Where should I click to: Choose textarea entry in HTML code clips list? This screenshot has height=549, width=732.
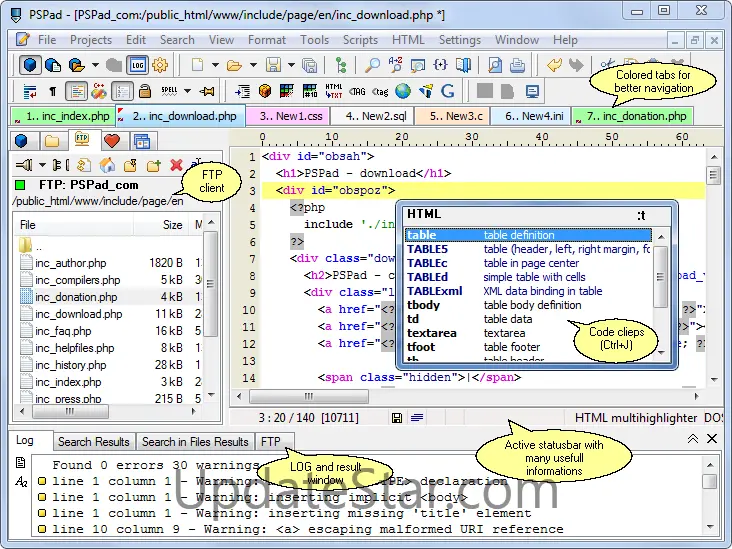pyautogui.click(x=528, y=333)
